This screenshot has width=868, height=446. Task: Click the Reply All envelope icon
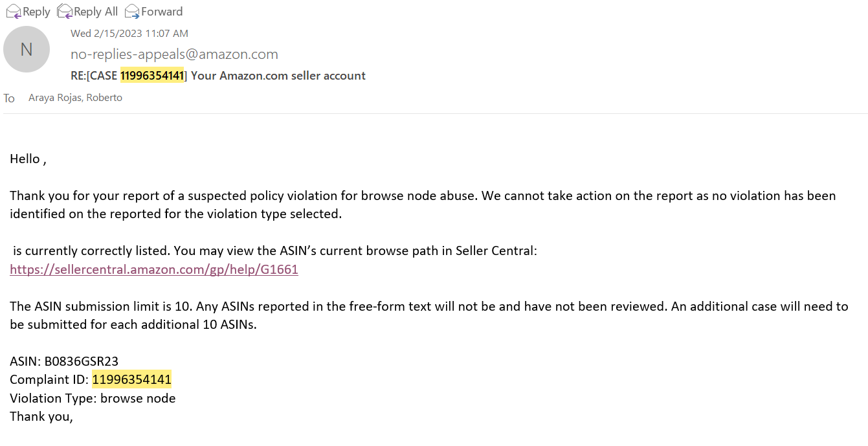tap(64, 11)
